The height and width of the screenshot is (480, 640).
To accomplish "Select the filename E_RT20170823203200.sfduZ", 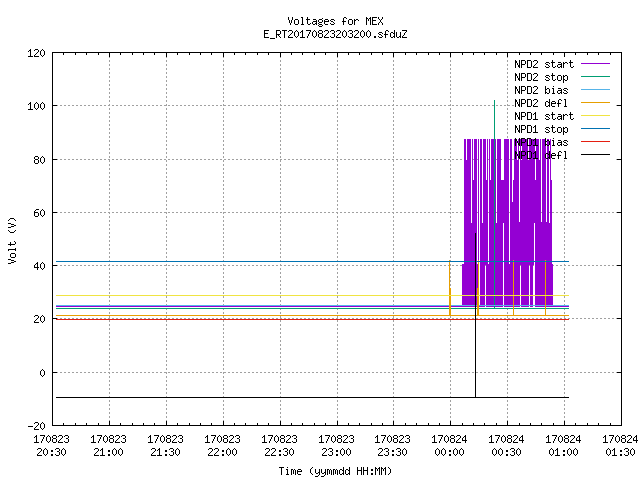I will pos(335,34).
